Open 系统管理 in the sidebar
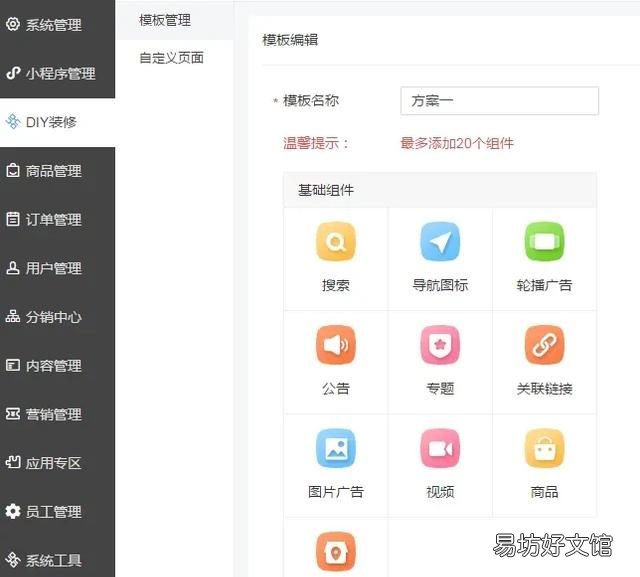640x577 pixels. [58, 24]
